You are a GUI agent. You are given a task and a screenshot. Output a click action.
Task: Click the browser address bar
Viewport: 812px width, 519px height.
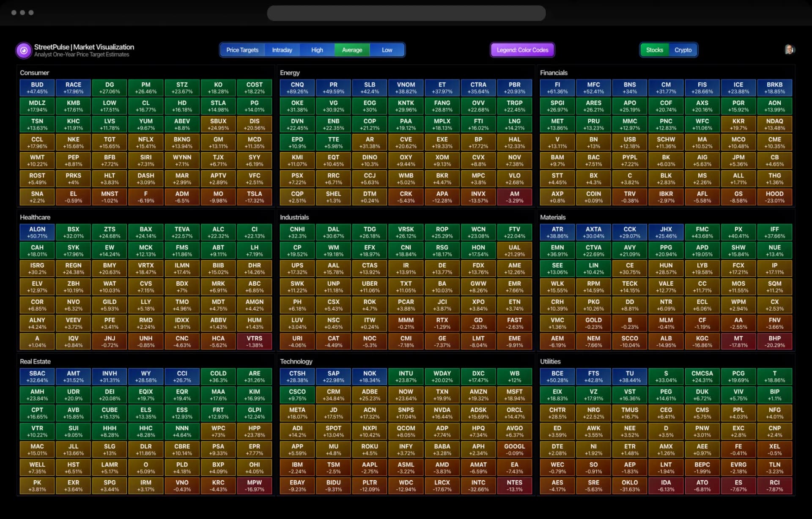pyautogui.click(x=406, y=13)
